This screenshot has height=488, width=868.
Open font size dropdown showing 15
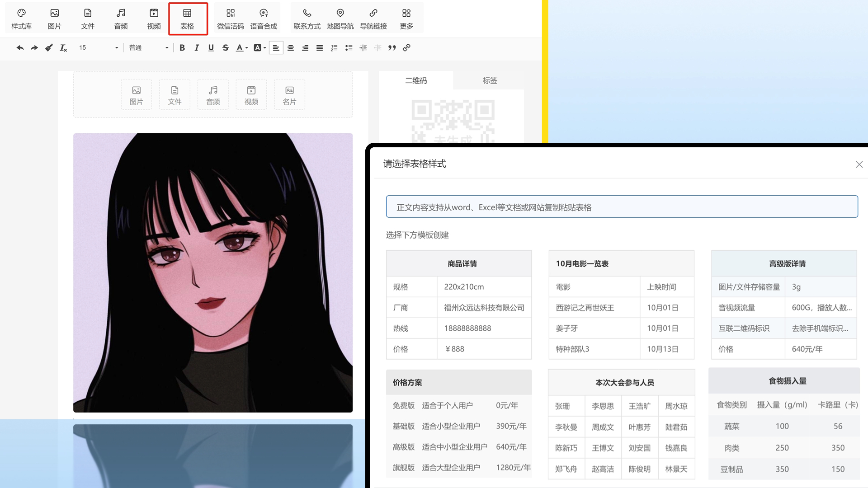[98, 47]
